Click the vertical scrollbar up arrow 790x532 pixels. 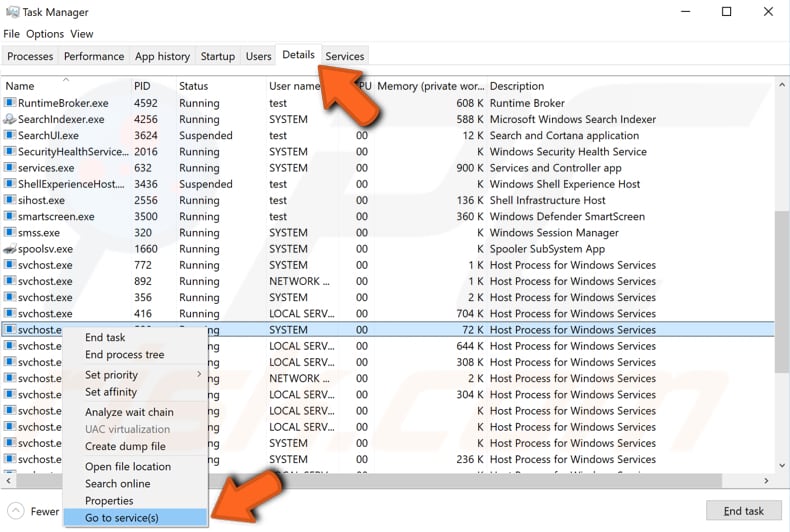[782, 85]
